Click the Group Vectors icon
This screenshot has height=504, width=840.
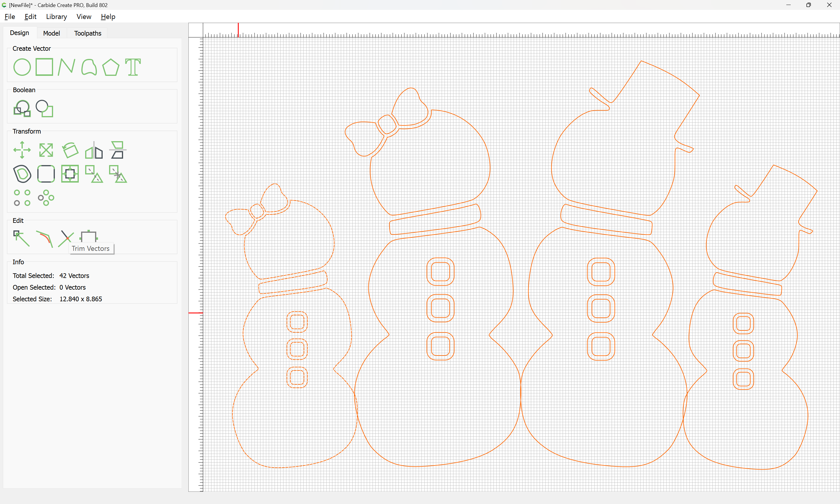(94, 174)
